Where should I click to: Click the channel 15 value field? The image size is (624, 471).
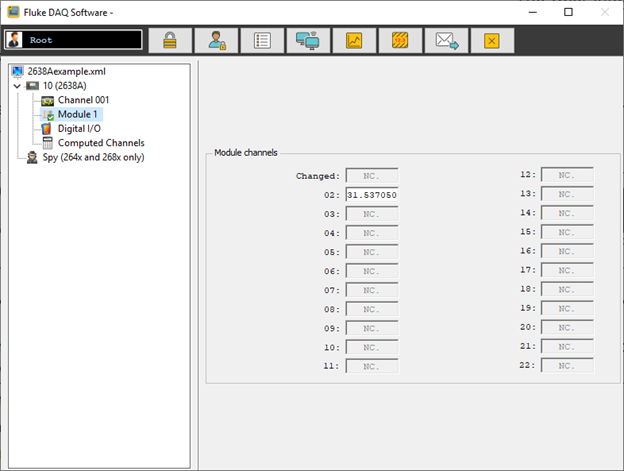click(567, 232)
